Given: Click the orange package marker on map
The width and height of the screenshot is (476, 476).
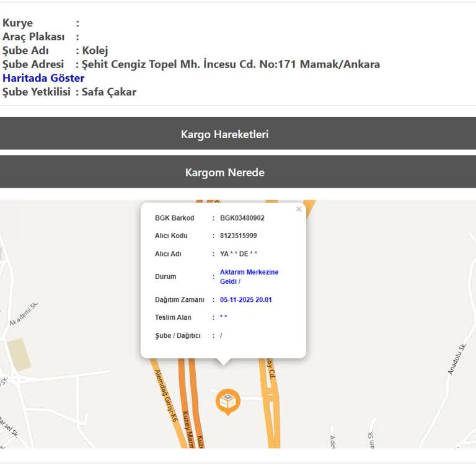Looking at the screenshot, I should (x=227, y=402).
